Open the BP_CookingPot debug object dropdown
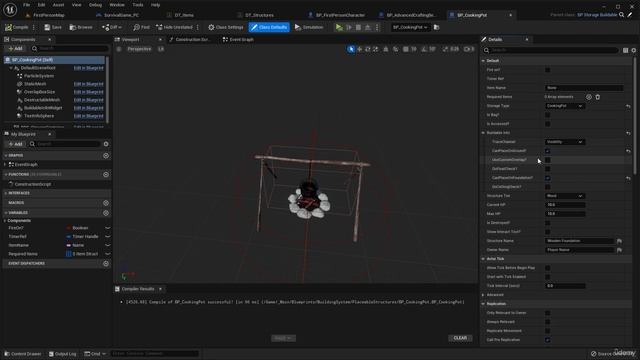Viewport: 640px width, 360px height. (410, 27)
